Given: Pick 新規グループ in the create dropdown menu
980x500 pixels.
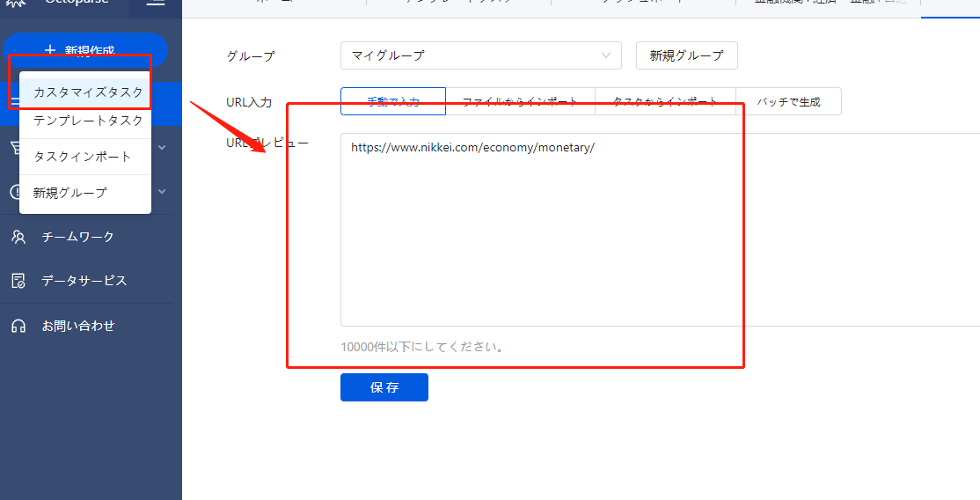Looking at the screenshot, I should pyautogui.click(x=85, y=193).
